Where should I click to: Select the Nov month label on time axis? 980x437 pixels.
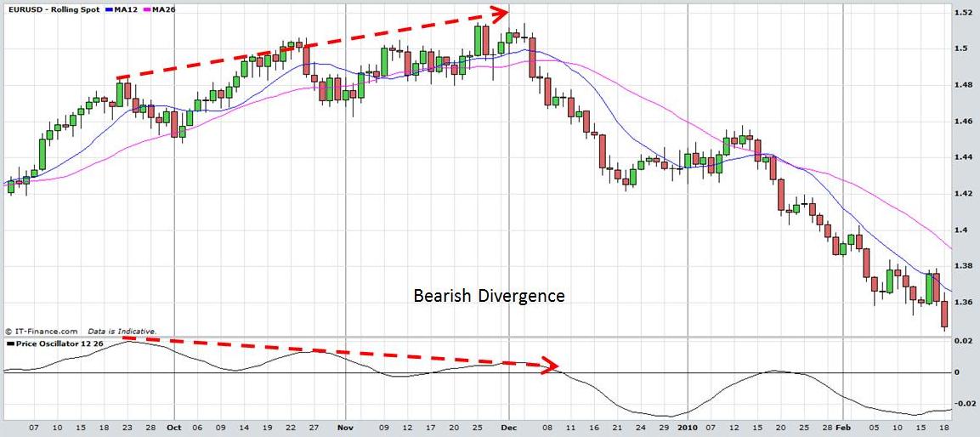[x=346, y=428]
